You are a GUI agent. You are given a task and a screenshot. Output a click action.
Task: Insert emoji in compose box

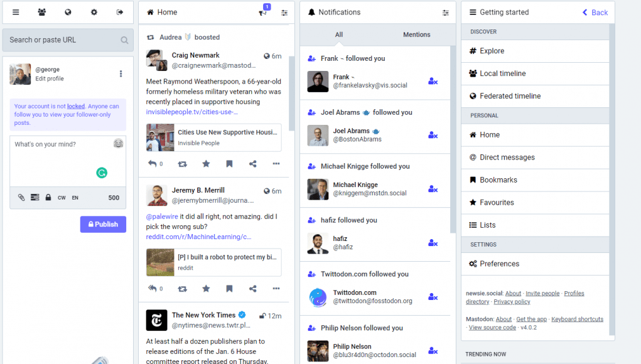pos(118,143)
